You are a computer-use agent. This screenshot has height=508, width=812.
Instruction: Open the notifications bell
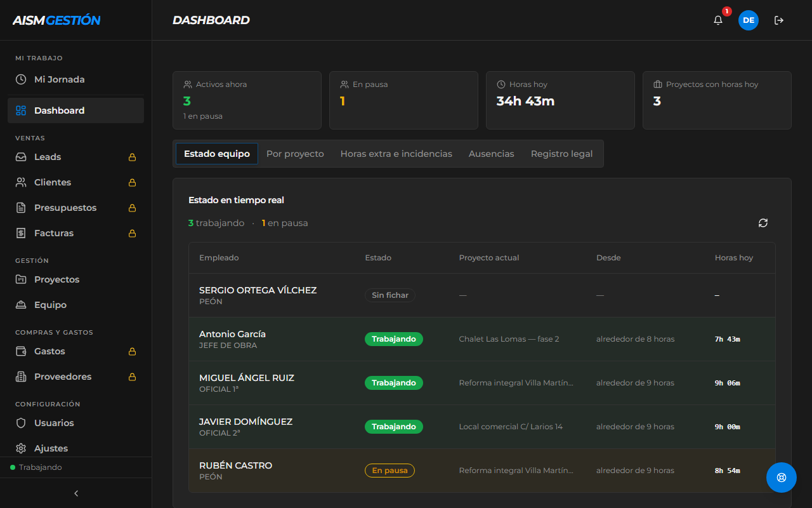pyautogui.click(x=718, y=20)
